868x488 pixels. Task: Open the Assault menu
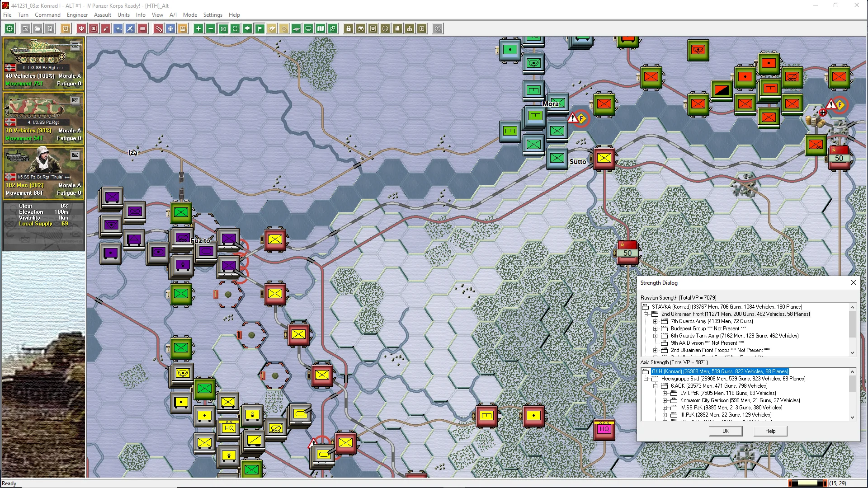click(103, 14)
